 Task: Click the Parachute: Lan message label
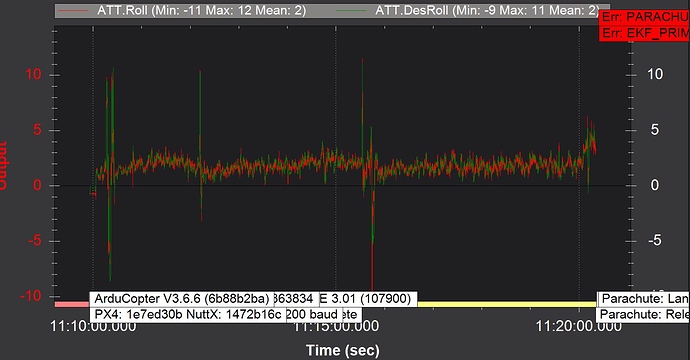(x=644, y=299)
